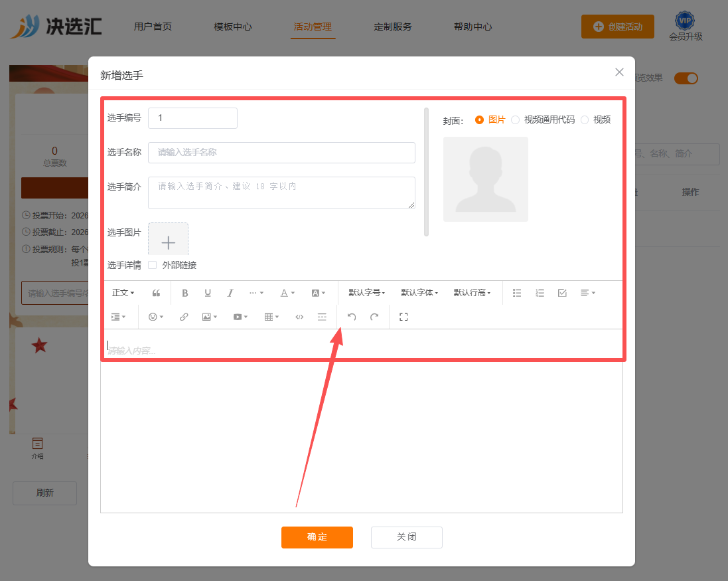Insert a numbered list

tap(540, 293)
